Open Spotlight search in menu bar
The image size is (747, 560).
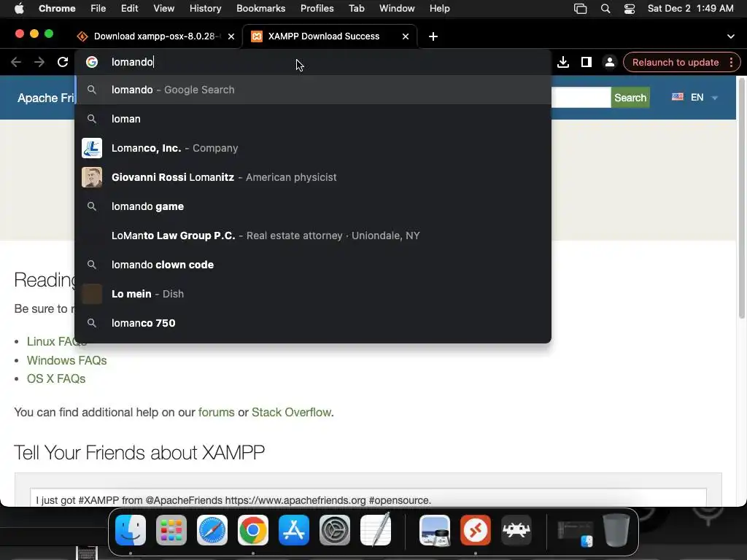point(605,9)
